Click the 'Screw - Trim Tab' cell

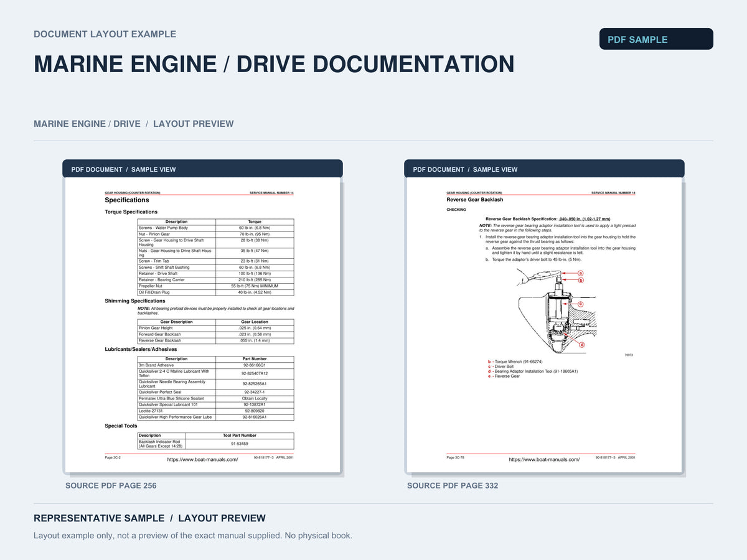pos(176,261)
